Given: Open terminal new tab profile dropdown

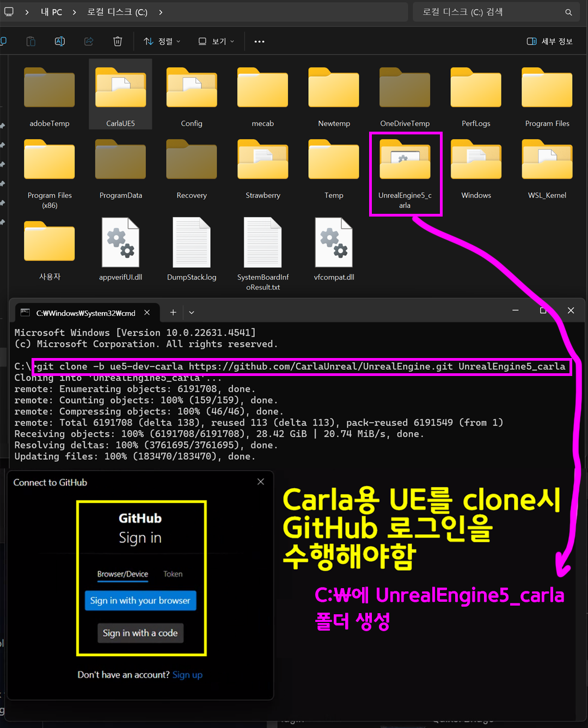Looking at the screenshot, I should tap(192, 312).
